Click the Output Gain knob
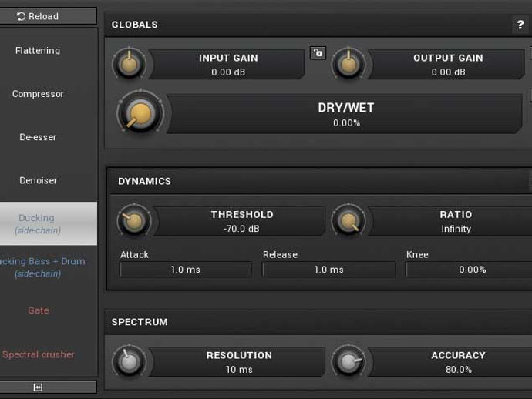Viewport: 532px width, 399px height. [x=348, y=64]
